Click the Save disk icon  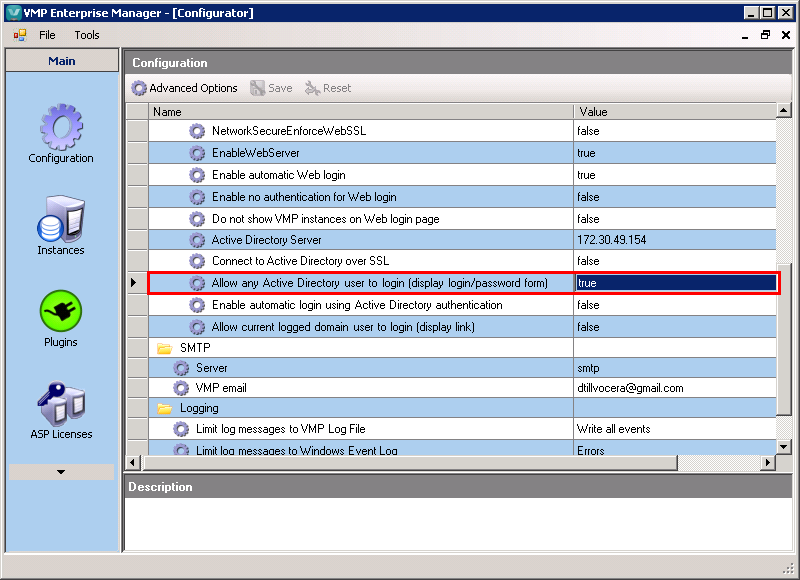(258, 88)
